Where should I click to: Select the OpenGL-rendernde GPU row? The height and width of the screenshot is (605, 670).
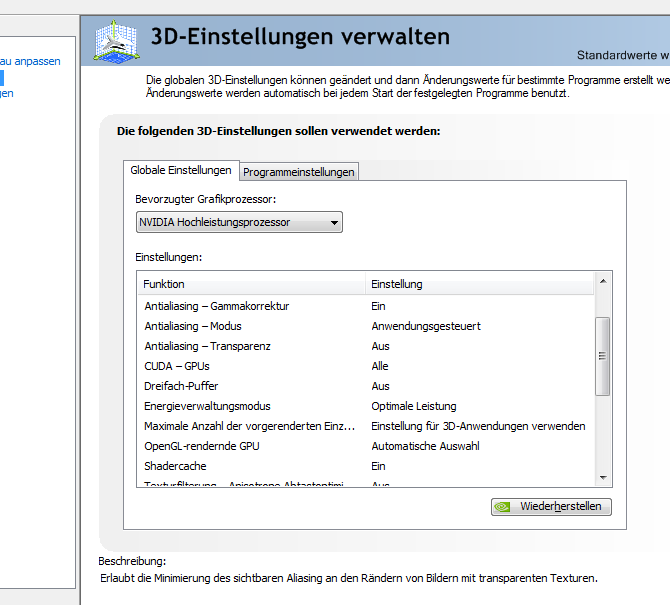pos(366,446)
